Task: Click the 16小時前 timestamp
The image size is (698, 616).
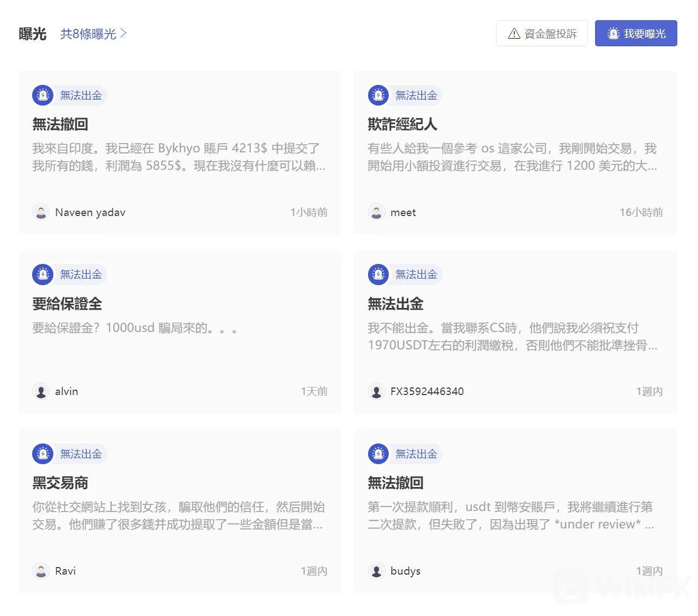Action: pos(641,212)
